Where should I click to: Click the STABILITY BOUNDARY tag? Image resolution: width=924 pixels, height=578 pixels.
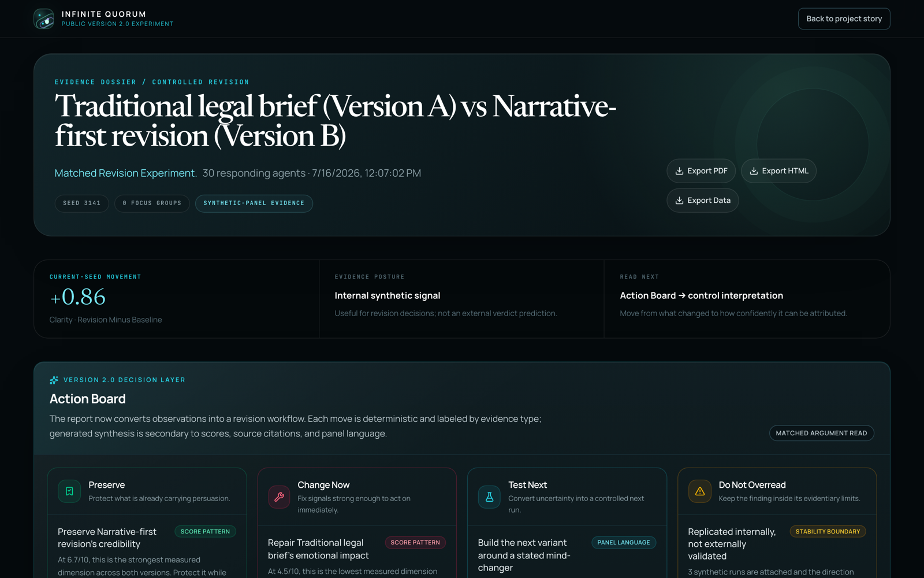(x=828, y=531)
